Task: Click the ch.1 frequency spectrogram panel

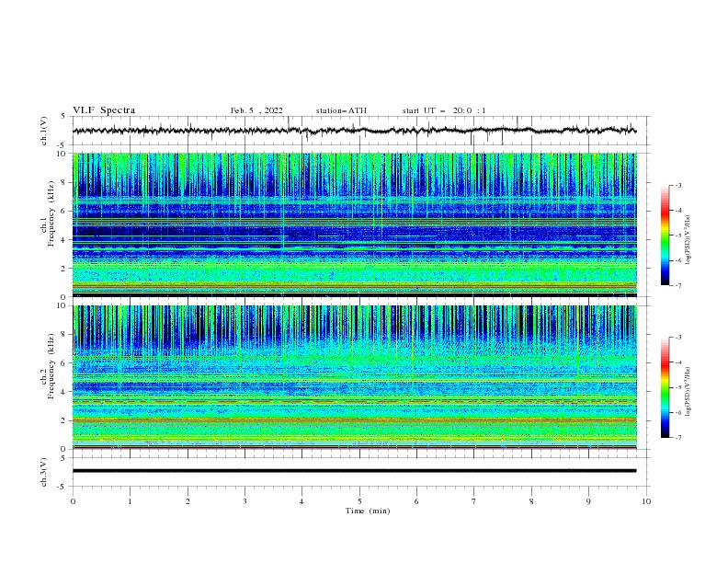Action: (x=355, y=224)
